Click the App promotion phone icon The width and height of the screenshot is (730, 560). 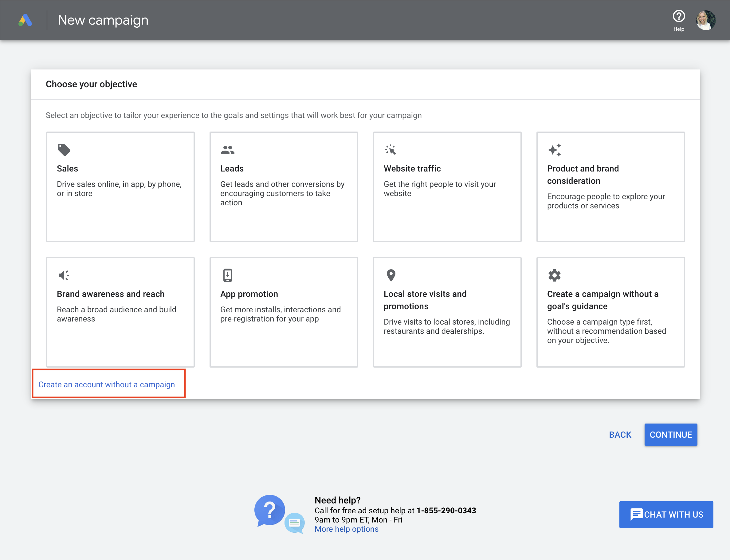point(227,275)
